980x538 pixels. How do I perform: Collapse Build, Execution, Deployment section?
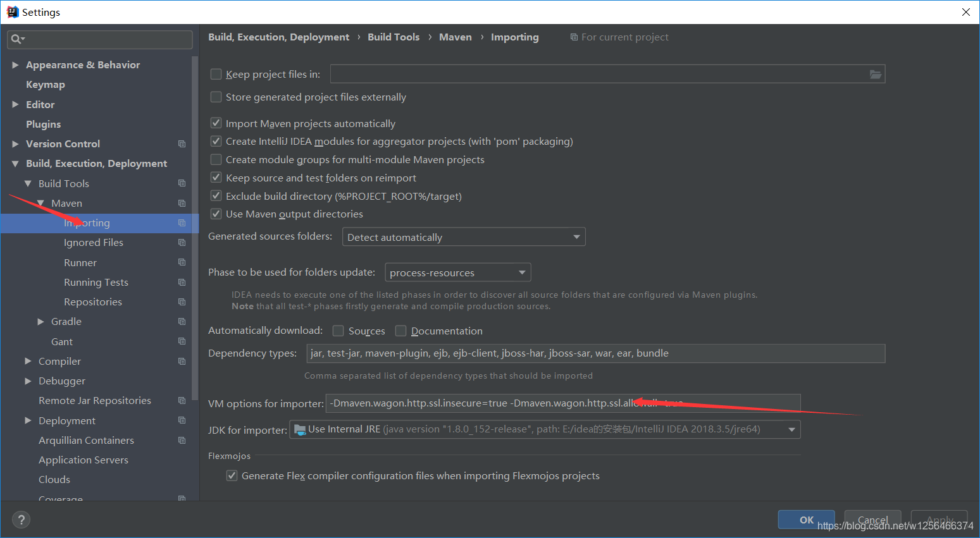coord(16,164)
